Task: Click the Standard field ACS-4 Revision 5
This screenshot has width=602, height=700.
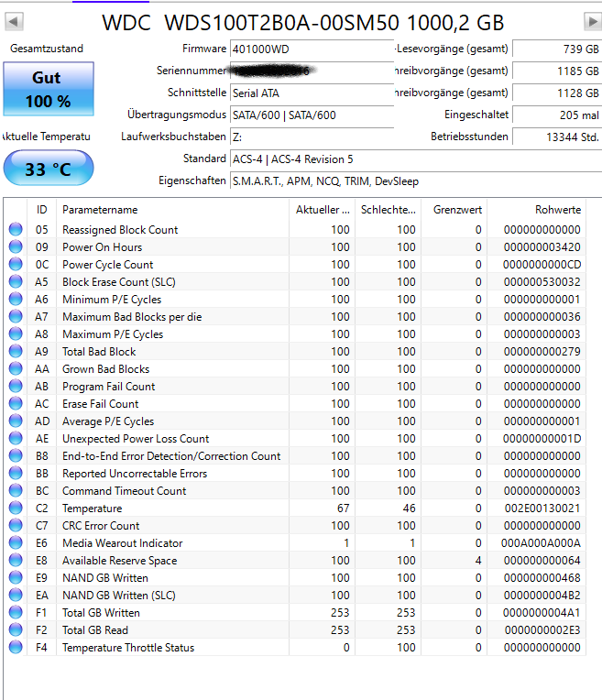Action: point(416,159)
